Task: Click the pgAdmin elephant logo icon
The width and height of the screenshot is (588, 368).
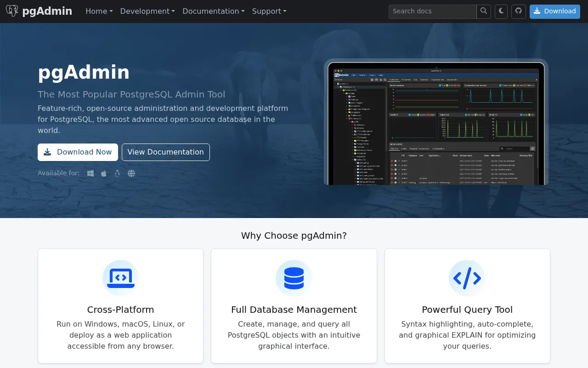Action: 12,11
